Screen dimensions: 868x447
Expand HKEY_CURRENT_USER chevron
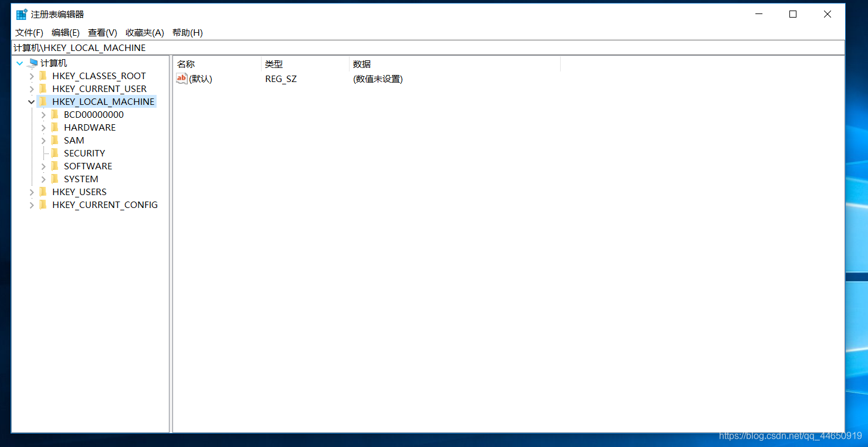coord(32,89)
